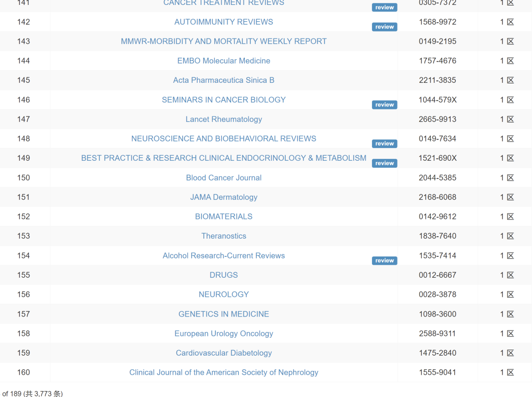Click the 1区 tier for Theranostics
Viewport: 532px width, 397px height.
[507, 236]
